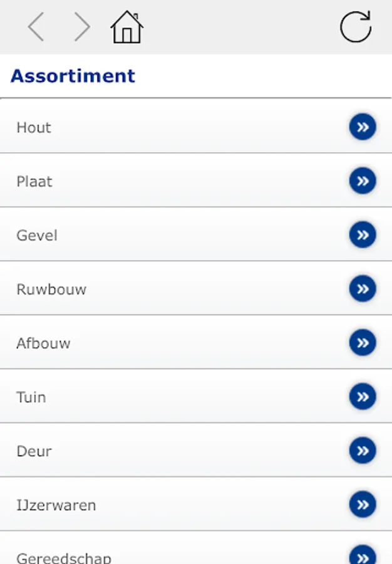
Task: Tap the blue arrow icon beside Gereedschap
Action: pos(362,556)
